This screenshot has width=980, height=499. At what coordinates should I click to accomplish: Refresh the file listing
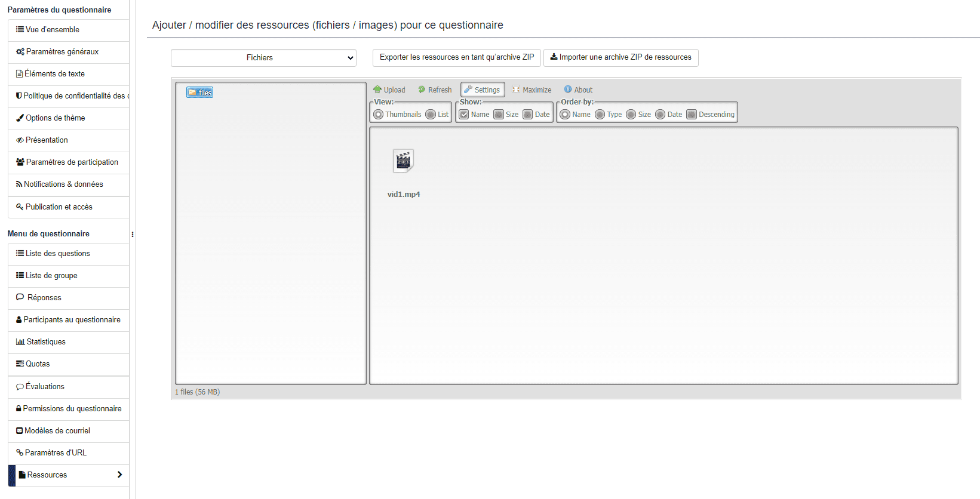[x=435, y=90]
